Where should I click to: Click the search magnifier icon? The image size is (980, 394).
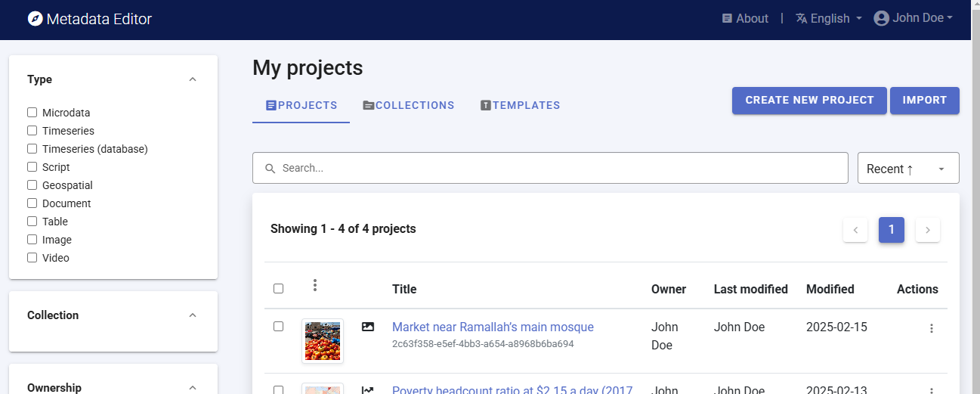(270, 169)
